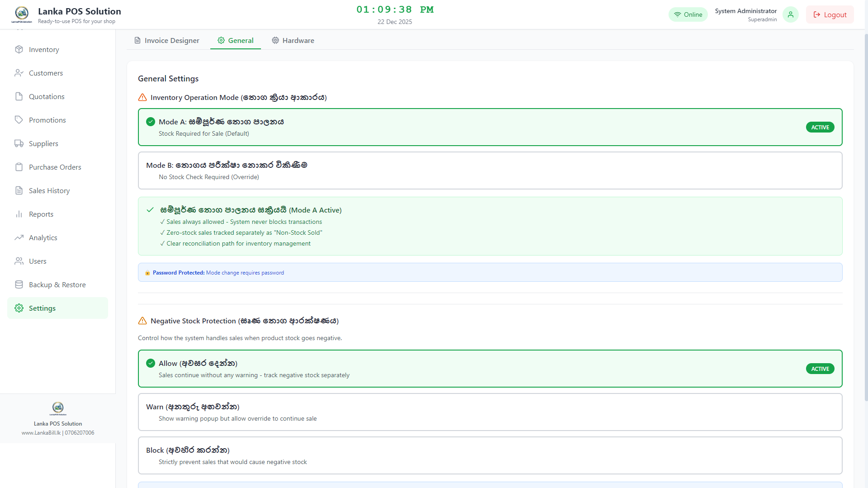
Task: Choose the Warn negative stock option
Action: (490, 412)
